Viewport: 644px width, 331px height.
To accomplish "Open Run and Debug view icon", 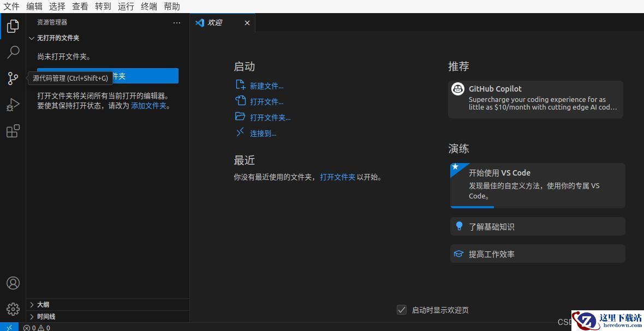I will (x=13, y=105).
